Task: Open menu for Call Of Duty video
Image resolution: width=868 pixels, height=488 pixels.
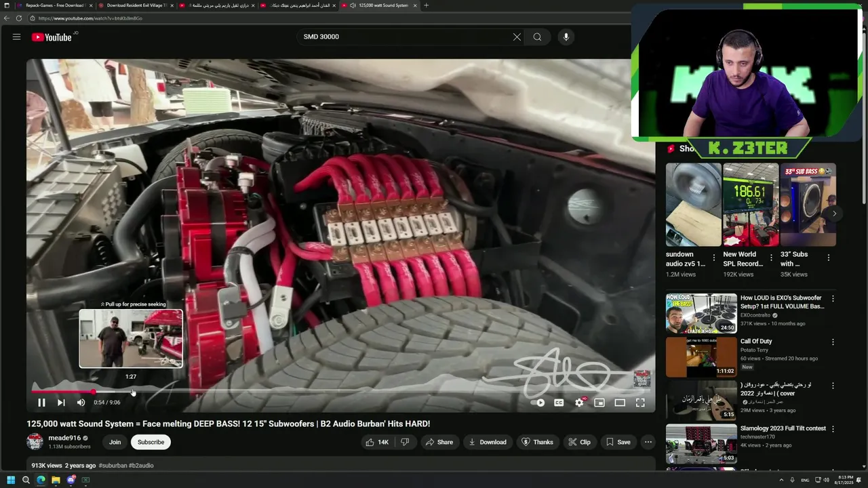Action: coord(833,342)
